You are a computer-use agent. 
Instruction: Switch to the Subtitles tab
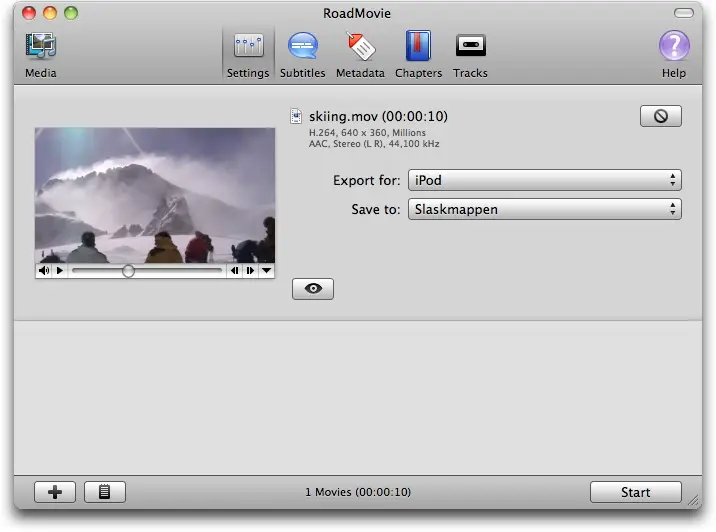point(302,55)
